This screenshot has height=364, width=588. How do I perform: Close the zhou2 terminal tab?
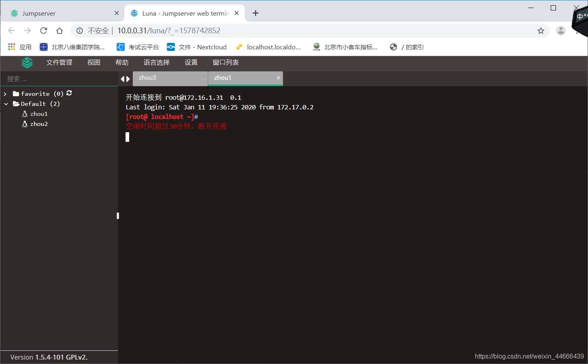coord(203,78)
